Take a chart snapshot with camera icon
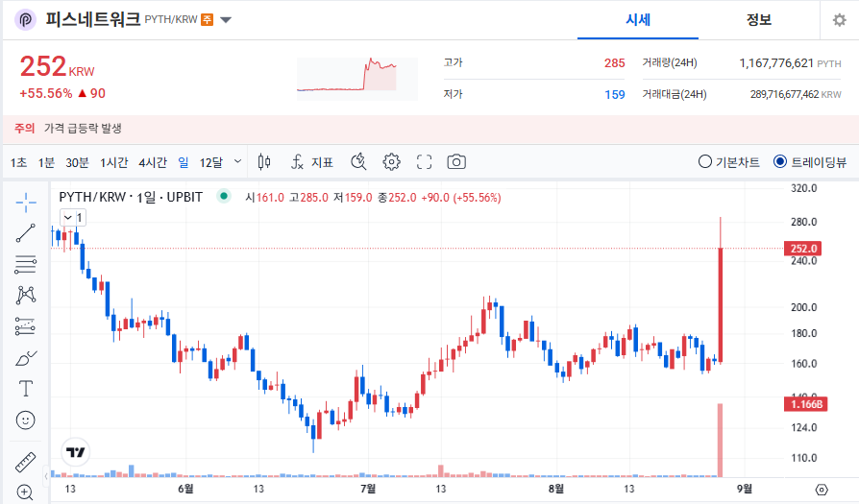Screen dimensions: 859x504 point(456,162)
